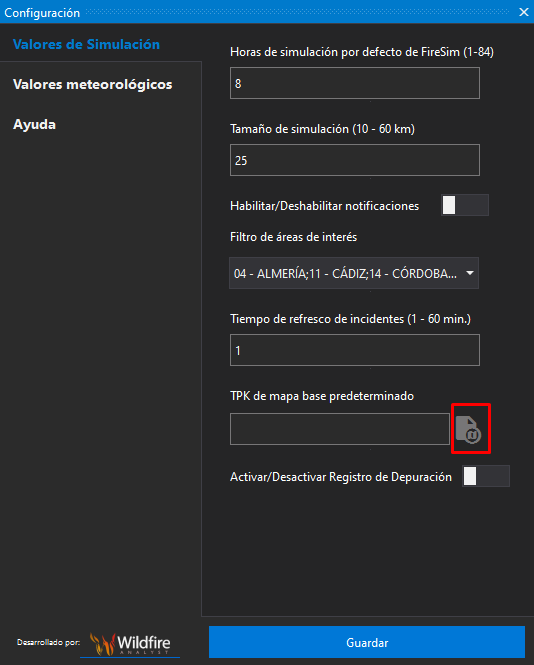Save settings with the Guardar button
Screen dimensions: 534x665
(x=367, y=643)
